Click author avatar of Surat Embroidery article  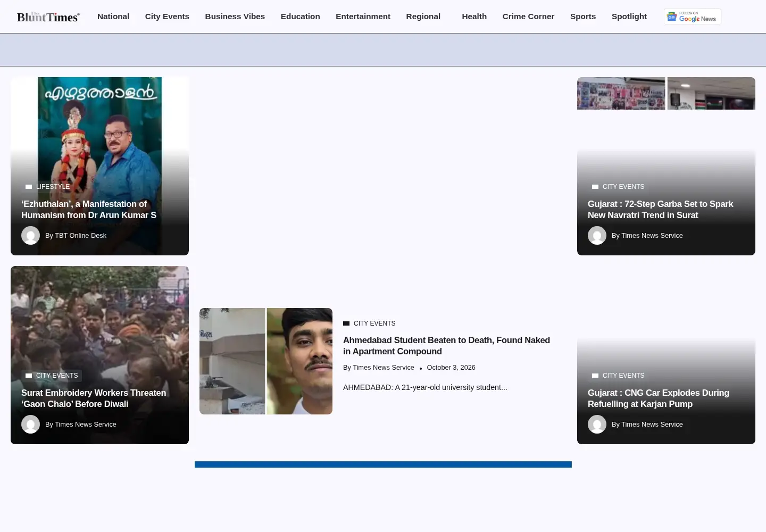click(x=30, y=425)
